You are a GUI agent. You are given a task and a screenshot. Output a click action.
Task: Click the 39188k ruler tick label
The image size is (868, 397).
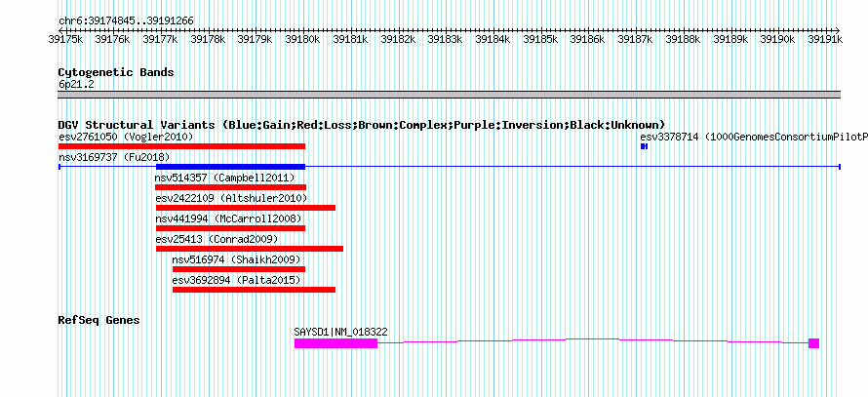(x=683, y=39)
